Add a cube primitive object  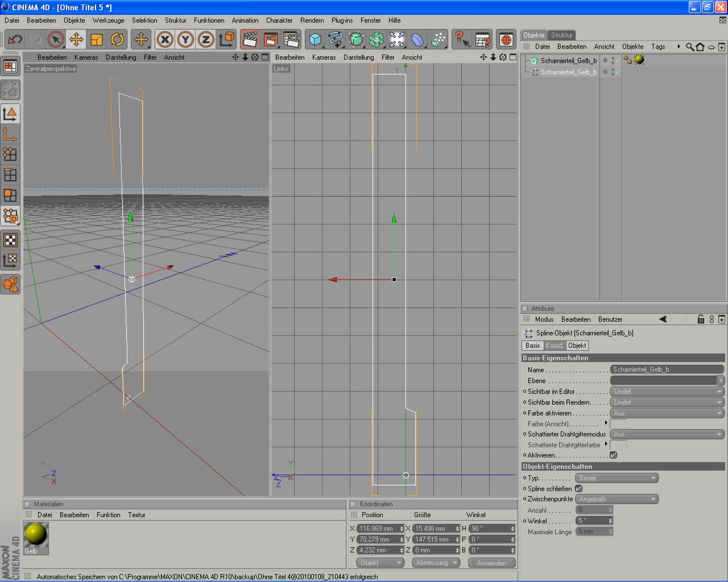coord(315,39)
